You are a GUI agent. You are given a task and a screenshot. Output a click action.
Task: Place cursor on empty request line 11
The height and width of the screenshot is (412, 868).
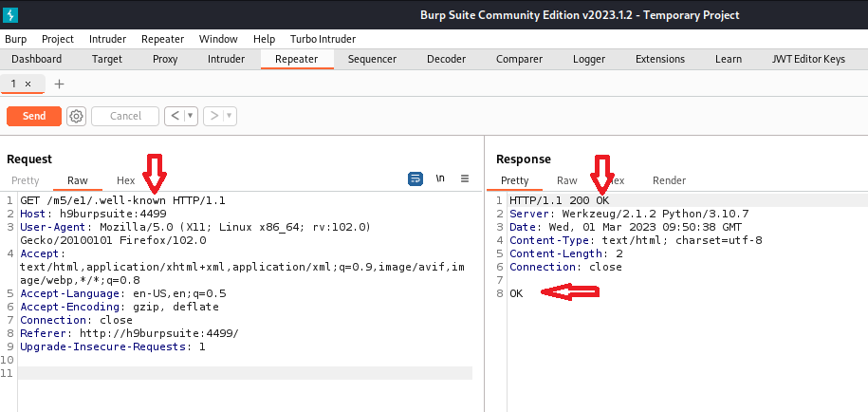coord(246,373)
